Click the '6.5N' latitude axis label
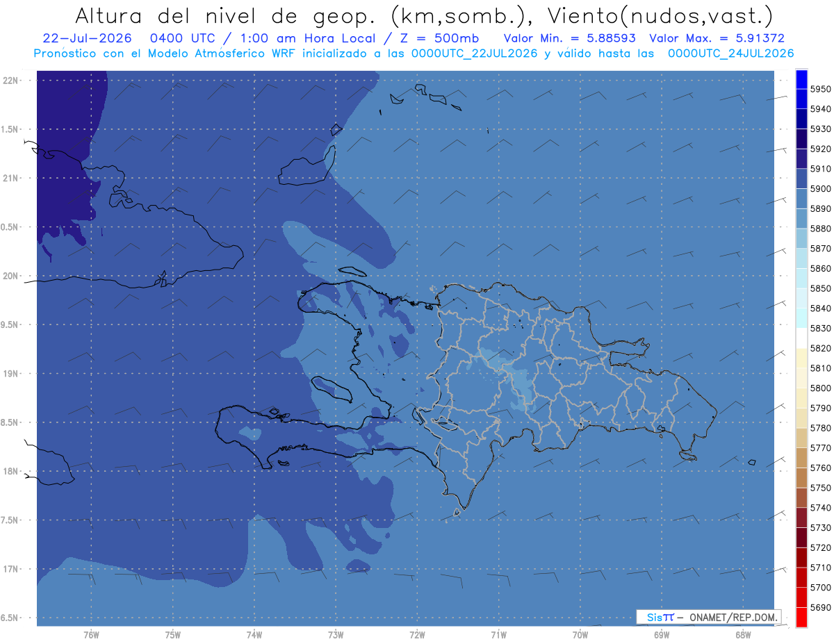The image size is (834, 644). click(10, 618)
